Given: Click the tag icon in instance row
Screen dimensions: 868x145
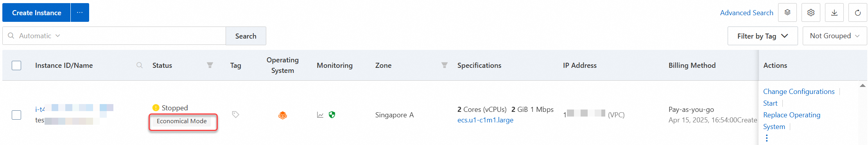Looking at the screenshot, I should click(x=235, y=115).
